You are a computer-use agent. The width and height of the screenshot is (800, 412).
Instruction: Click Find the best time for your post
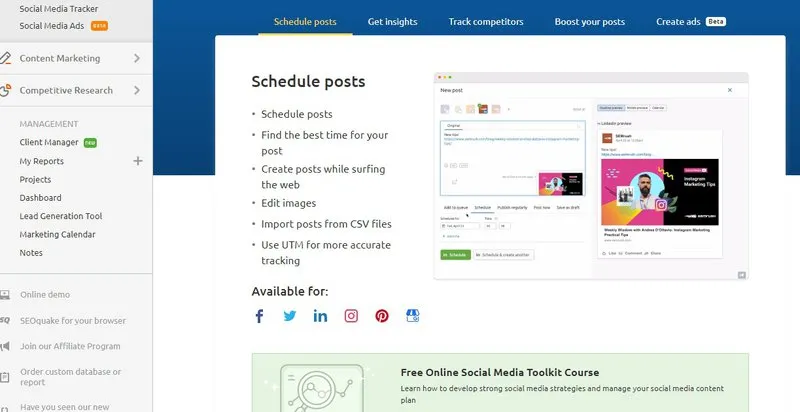tap(324, 143)
